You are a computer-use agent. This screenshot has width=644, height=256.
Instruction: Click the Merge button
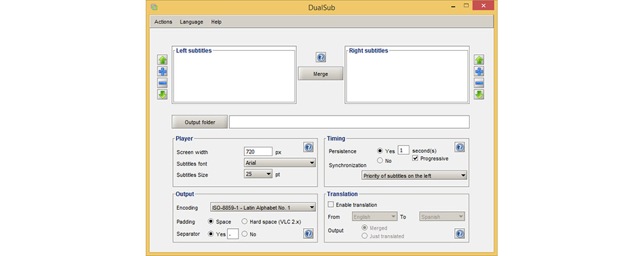pyautogui.click(x=321, y=73)
